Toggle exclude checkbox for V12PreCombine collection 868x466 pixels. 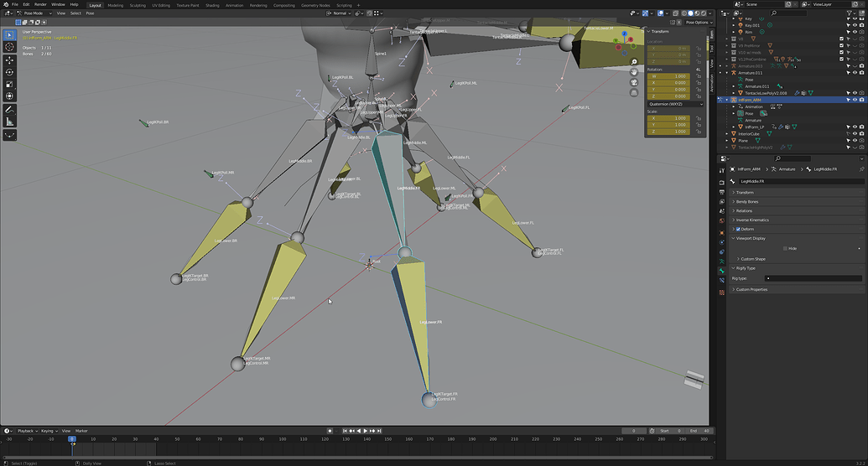tap(841, 60)
